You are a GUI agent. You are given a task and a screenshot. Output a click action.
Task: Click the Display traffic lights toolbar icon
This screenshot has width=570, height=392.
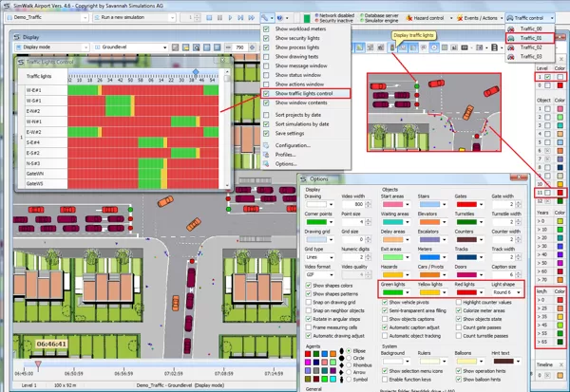coord(392,47)
